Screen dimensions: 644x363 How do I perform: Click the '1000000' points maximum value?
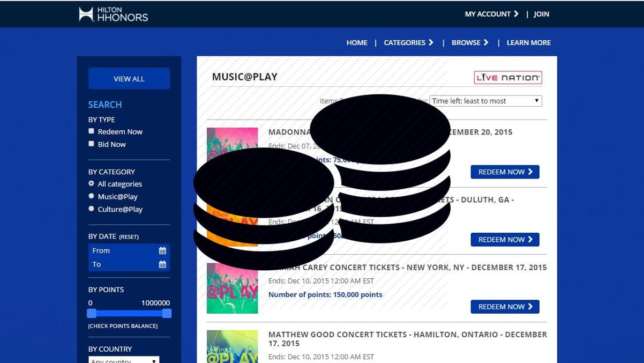pos(155,303)
